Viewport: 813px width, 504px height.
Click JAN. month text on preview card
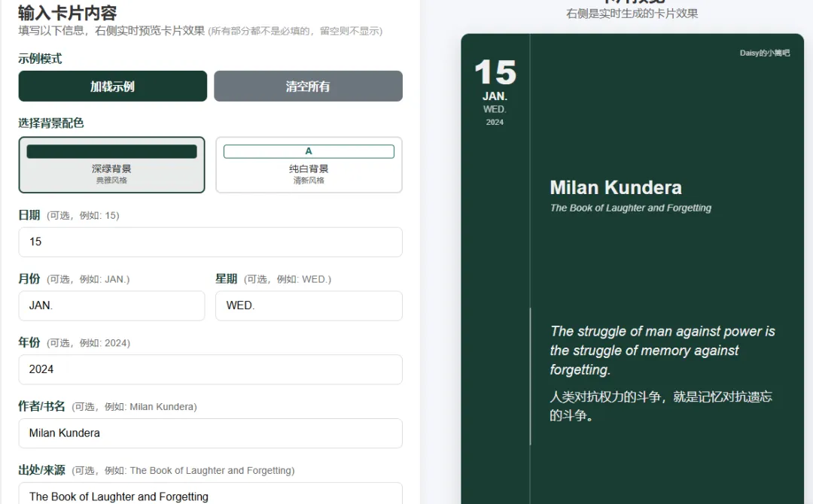(495, 96)
